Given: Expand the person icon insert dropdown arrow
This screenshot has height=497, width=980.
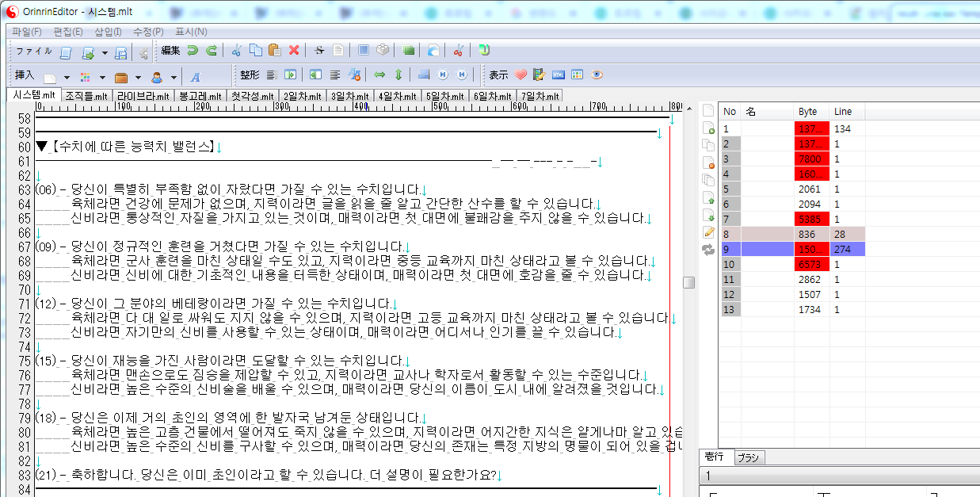Looking at the screenshot, I should click(172, 78).
